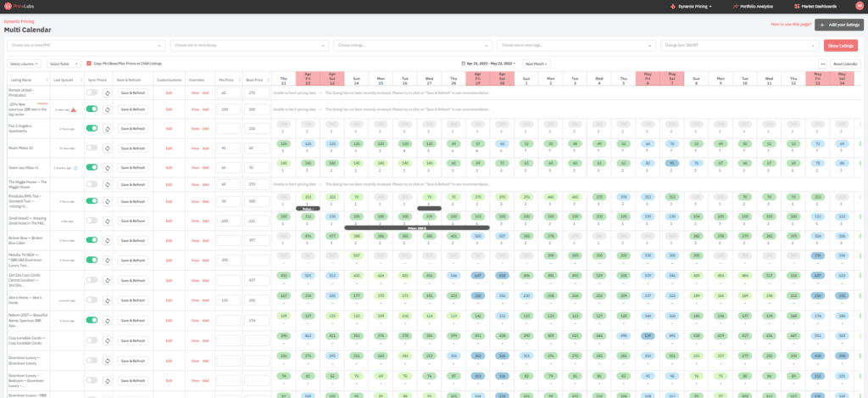Click the sort handle icon on Base Price column

pyautogui.click(x=270, y=81)
